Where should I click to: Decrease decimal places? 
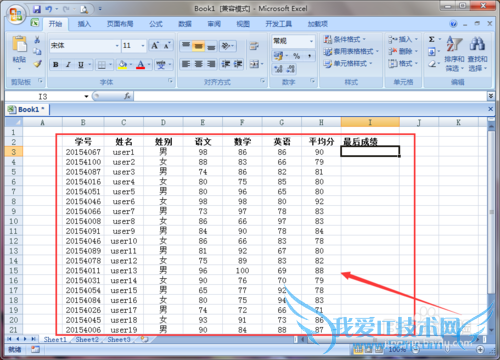coord(291,69)
